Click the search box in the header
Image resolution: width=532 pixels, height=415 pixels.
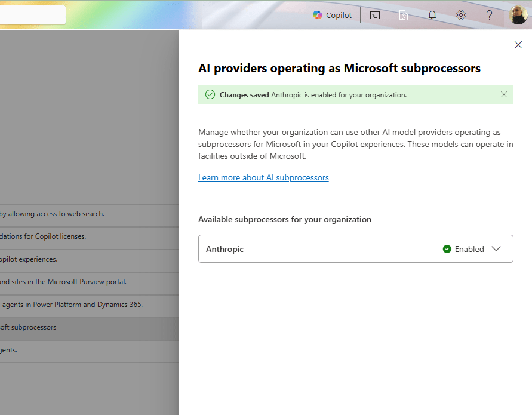point(32,15)
